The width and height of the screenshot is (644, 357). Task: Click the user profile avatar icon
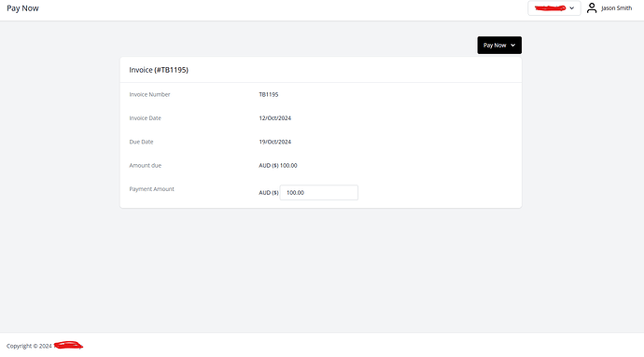(x=592, y=8)
